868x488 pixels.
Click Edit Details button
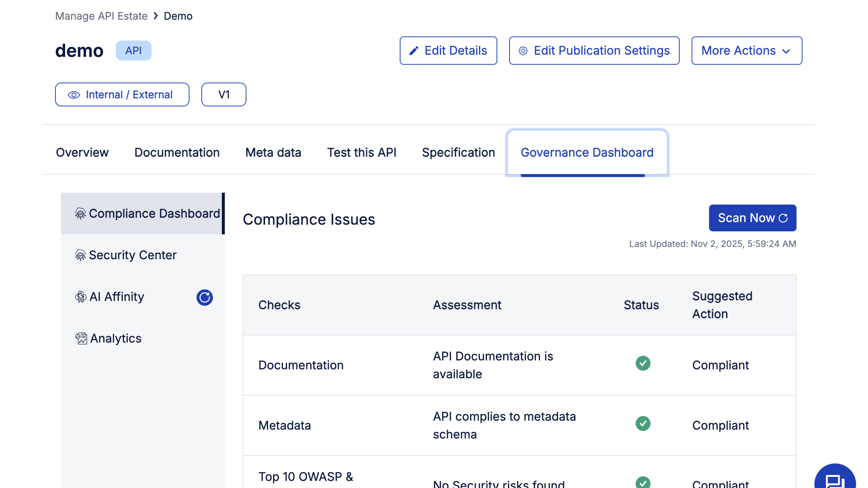pos(448,51)
